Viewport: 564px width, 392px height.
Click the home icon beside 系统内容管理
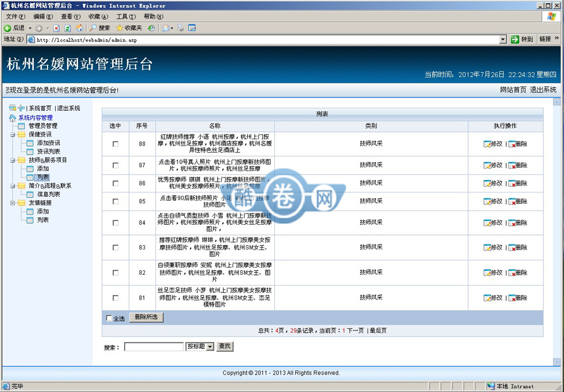click(x=12, y=118)
